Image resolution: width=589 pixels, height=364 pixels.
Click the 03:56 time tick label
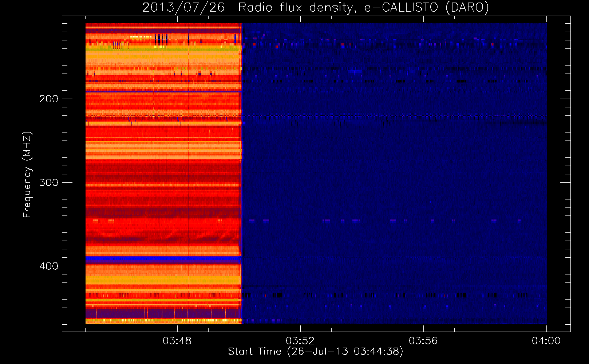[423, 341]
